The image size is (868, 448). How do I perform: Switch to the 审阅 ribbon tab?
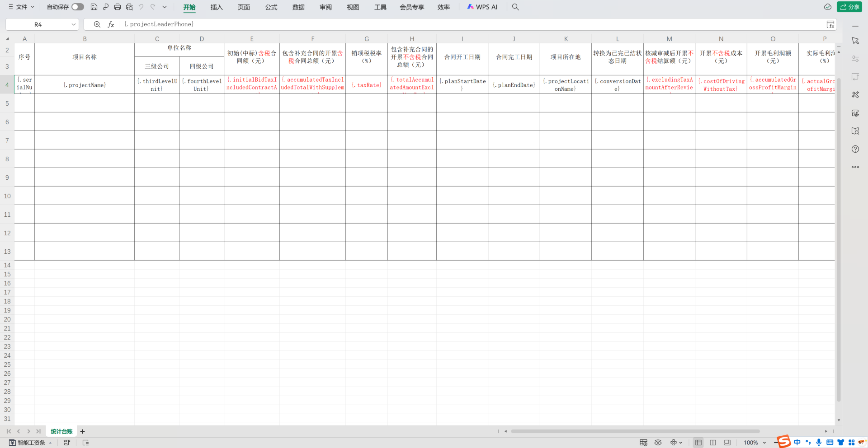[x=325, y=7]
